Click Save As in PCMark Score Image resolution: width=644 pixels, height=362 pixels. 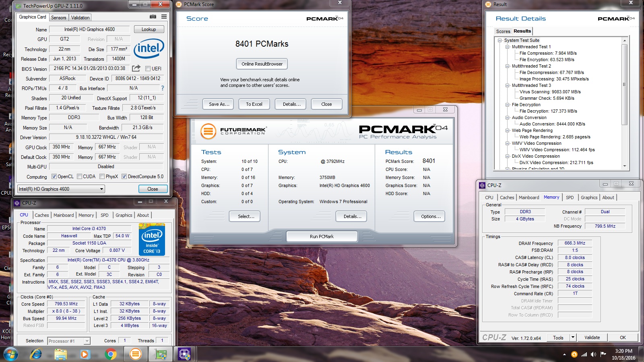(219, 104)
